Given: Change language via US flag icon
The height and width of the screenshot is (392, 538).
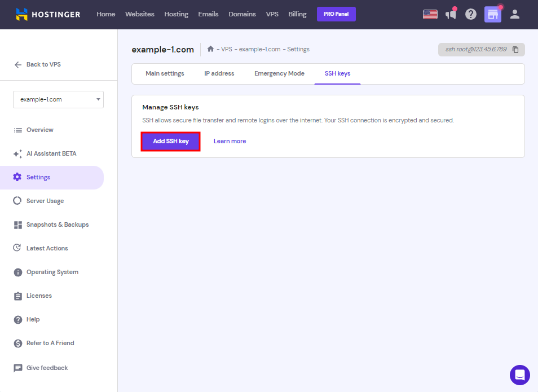Looking at the screenshot, I should tap(430, 14).
